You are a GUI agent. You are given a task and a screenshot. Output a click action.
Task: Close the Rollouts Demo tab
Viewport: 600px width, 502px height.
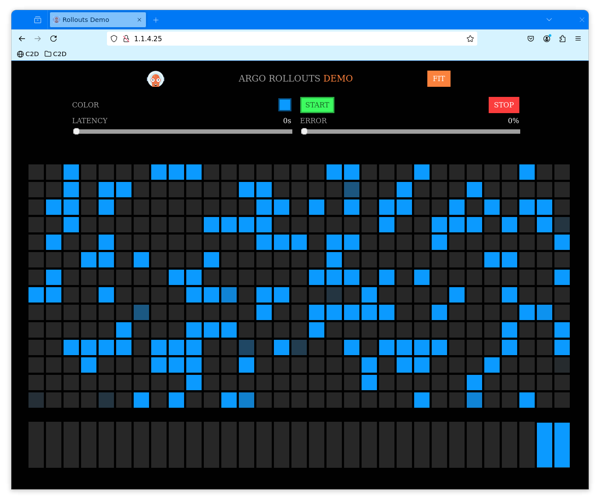tap(140, 20)
